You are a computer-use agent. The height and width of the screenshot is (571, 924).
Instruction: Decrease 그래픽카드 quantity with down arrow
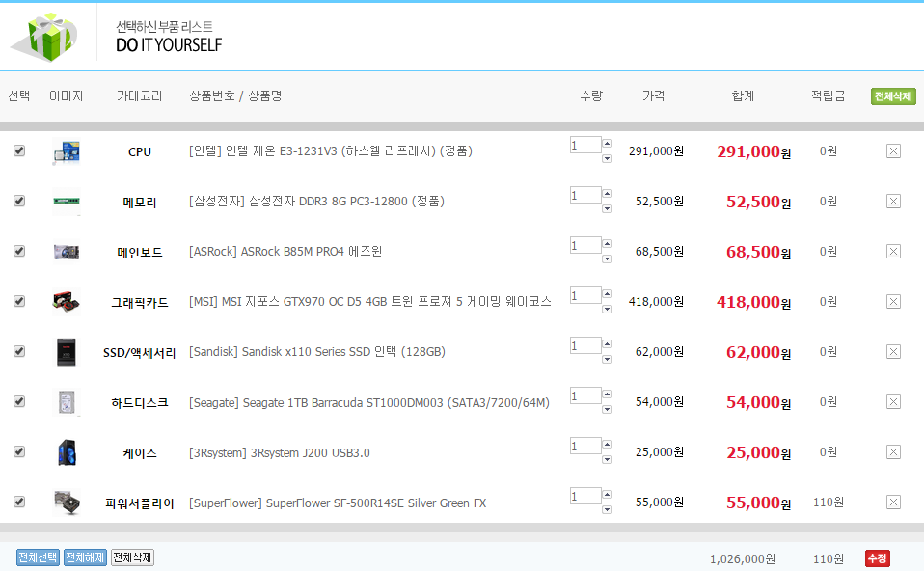pos(607,309)
